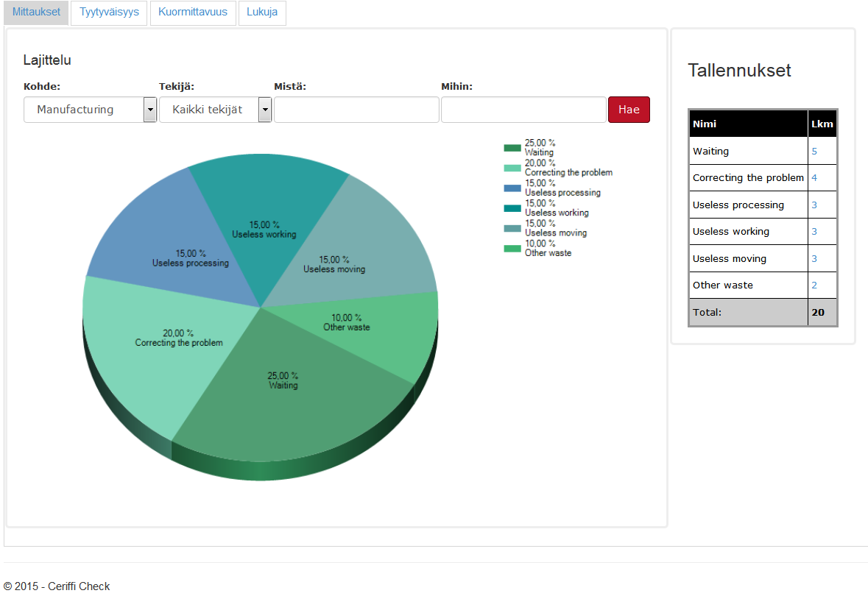This screenshot has width=868, height=596.
Task: Expand the Tekijä dropdown showing Kaikki tekijät
Action: tap(215, 110)
